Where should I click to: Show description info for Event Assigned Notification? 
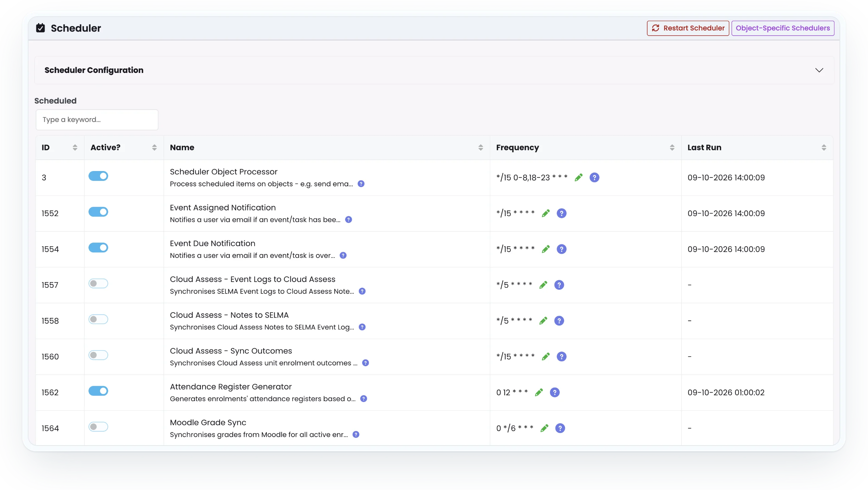pyautogui.click(x=349, y=220)
